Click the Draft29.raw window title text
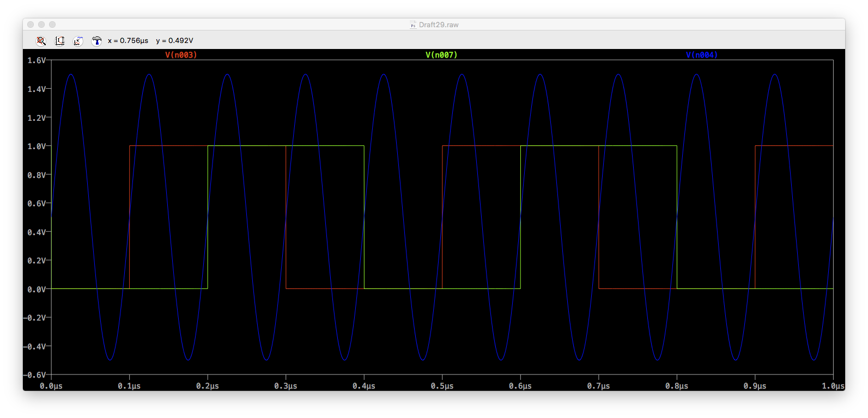This screenshot has height=418, width=868. (439, 25)
